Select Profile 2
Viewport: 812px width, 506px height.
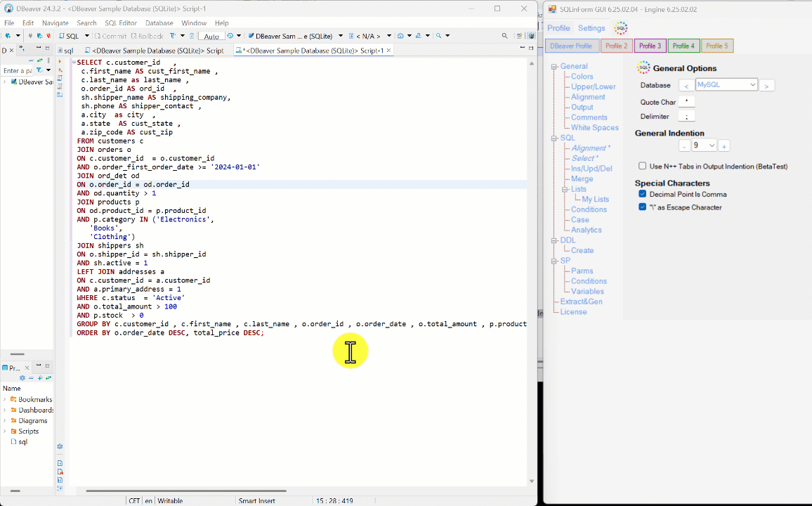pyautogui.click(x=616, y=46)
